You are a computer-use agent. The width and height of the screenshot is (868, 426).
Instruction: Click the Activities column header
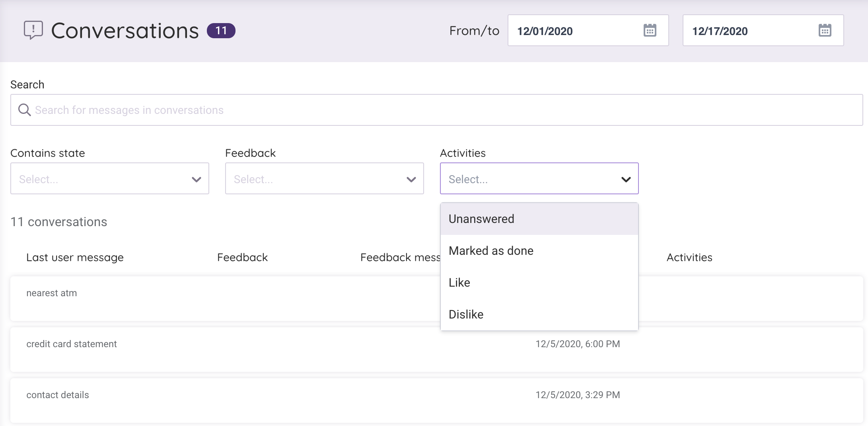[689, 257]
